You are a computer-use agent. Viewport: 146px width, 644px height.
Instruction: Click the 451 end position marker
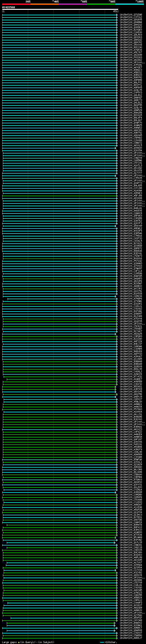point(115,11)
